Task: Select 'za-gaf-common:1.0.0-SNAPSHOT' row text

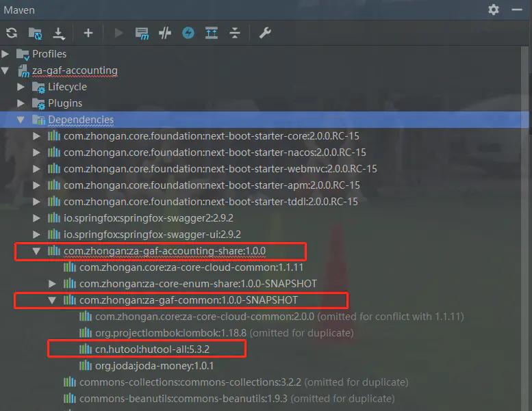Action: click(x=189, y=300)
